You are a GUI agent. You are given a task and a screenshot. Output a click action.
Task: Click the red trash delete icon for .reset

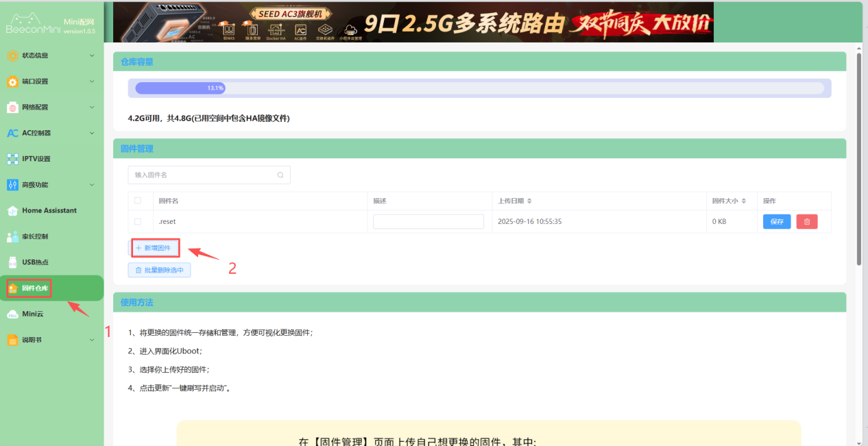(x=807, y=222)
